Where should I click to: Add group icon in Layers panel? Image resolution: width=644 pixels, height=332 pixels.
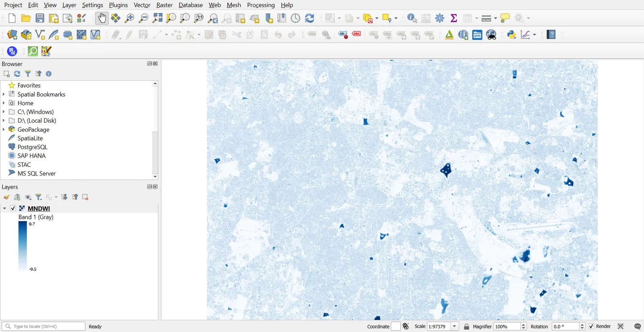click(17, 197)
